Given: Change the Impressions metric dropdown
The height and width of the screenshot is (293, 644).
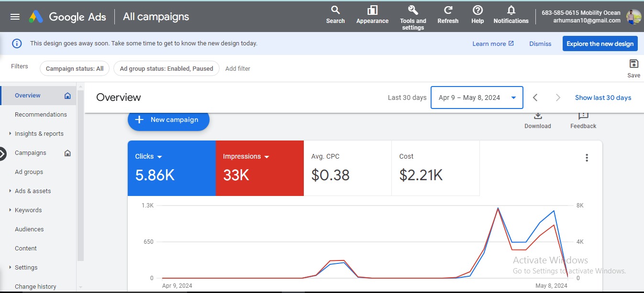Looking at the screenshot, I should 267,157.
